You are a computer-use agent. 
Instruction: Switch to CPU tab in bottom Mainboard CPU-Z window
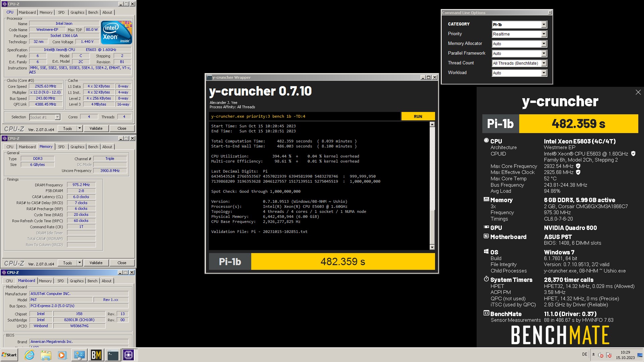coord(9,281)
